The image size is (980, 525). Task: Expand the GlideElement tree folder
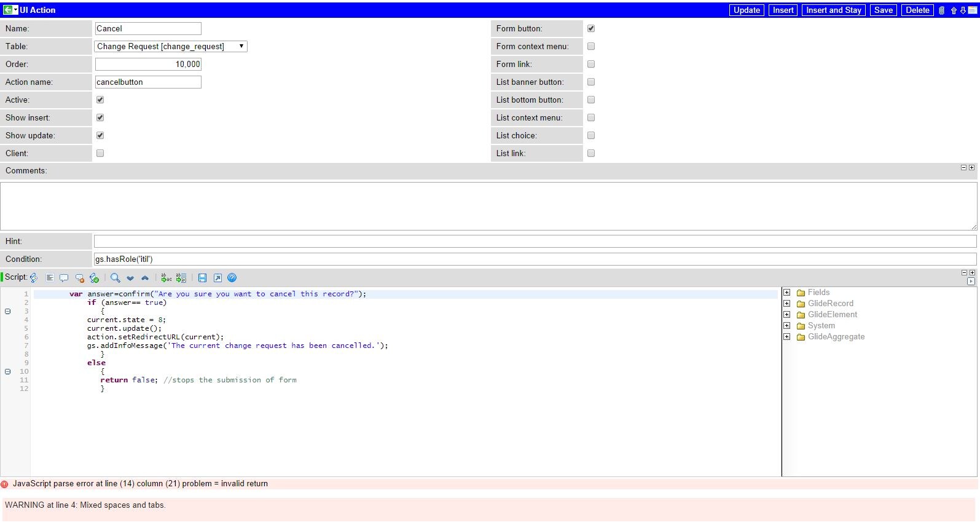787,315
